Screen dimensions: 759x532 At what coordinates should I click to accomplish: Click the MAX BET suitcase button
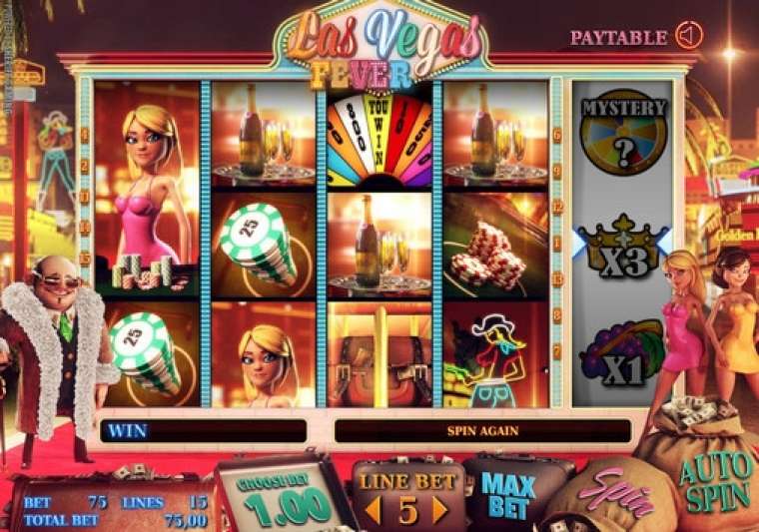coord(508,494)
